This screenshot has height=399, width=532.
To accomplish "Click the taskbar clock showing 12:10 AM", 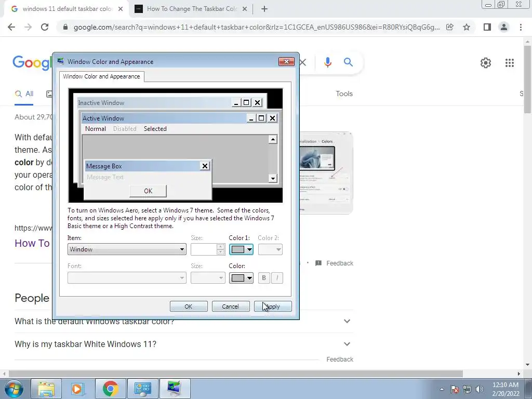I will click(x=506, y=389).
